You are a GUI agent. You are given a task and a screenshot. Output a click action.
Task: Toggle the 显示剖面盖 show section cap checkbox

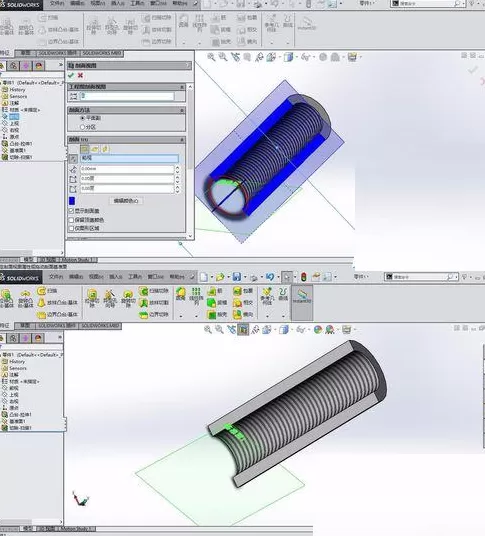[x=71, y=211]
